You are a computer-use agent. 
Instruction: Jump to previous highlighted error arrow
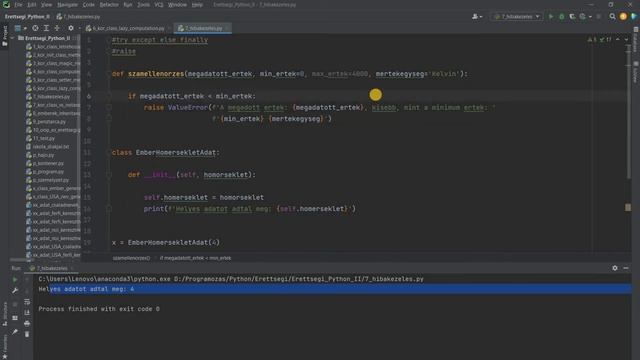point(618,40)
